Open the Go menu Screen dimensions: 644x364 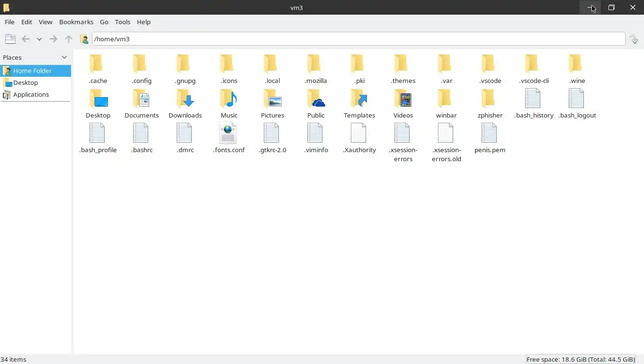click(104, 22)
